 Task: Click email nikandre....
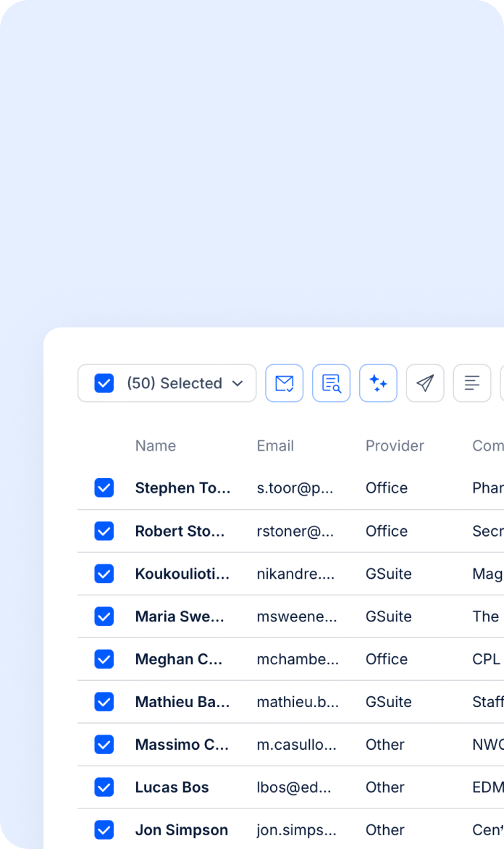coord(295,574)
